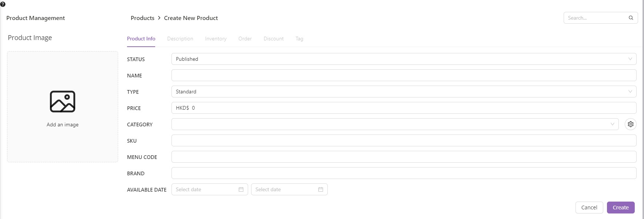Focus the NAME input field

click(x=404, y=75)
